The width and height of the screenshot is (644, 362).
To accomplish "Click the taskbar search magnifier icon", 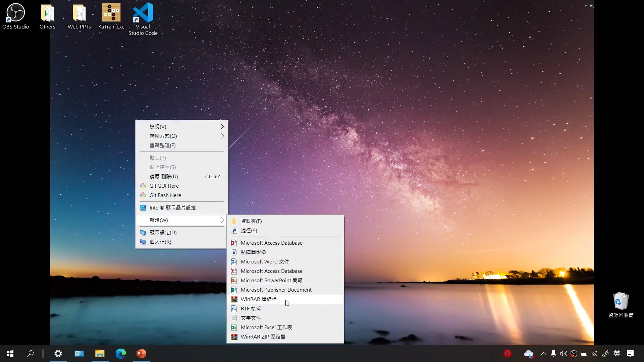I will pos(30,353).
